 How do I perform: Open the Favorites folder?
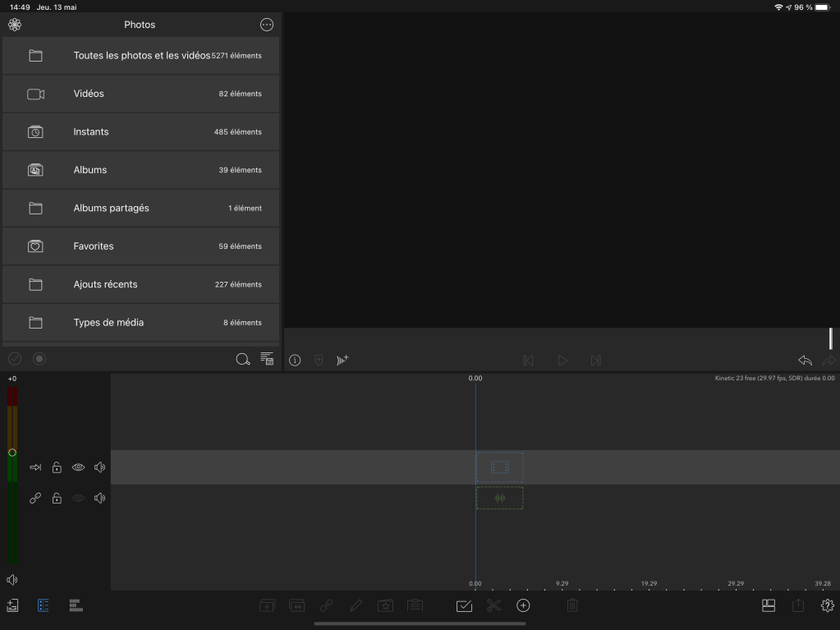tap(141, 246)
